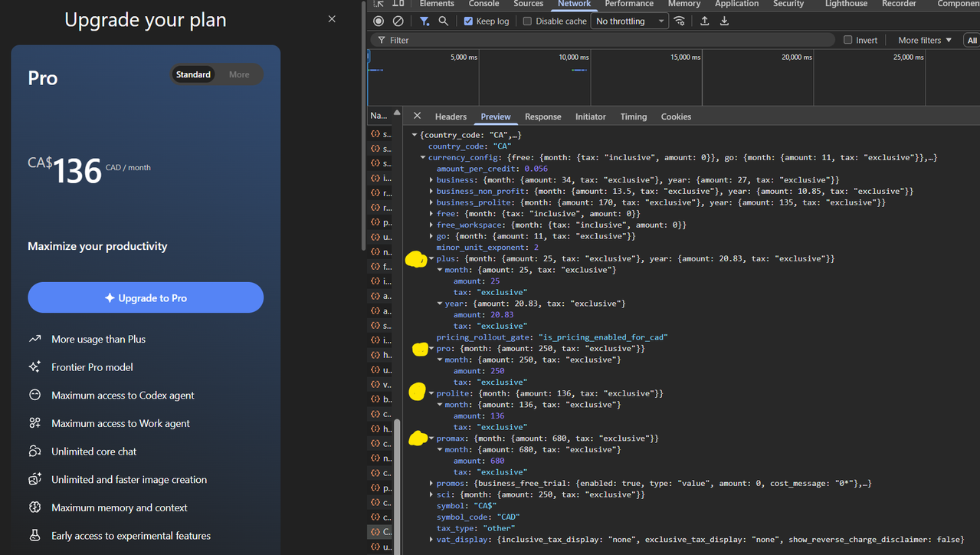Open network conditions wifi icon

pos(679,21)
